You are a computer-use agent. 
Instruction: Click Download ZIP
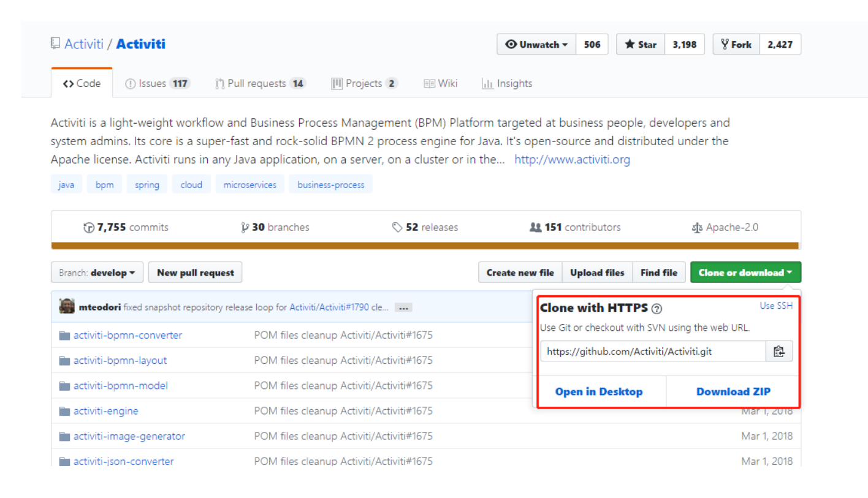pyautogui.click(x=733, y=391)
